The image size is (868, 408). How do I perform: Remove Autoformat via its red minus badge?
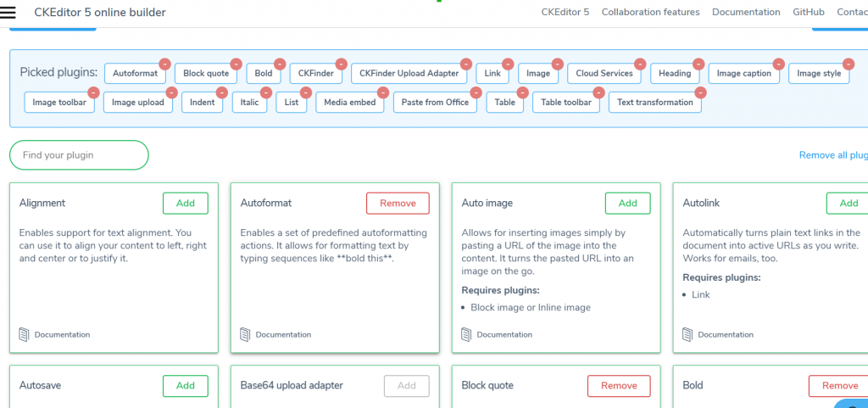pyautogui.click(x=165, y=64)
